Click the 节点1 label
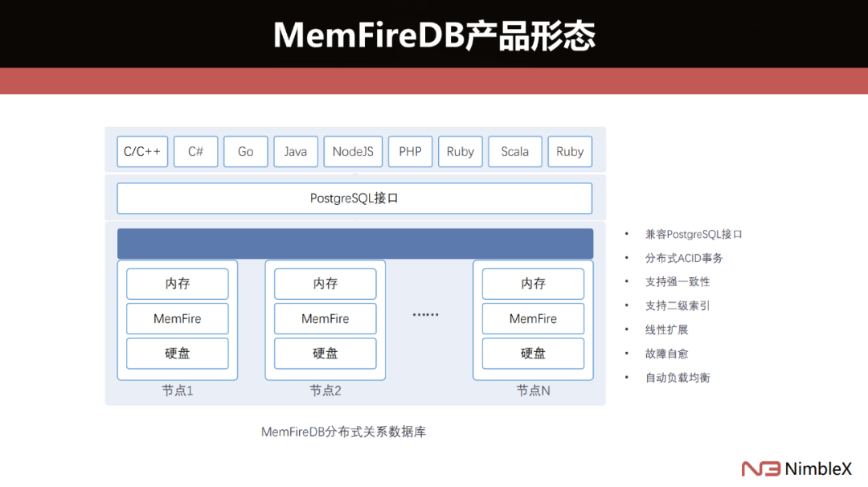The height and width of the screenshot is (487, 868). [x=177, y=391]
